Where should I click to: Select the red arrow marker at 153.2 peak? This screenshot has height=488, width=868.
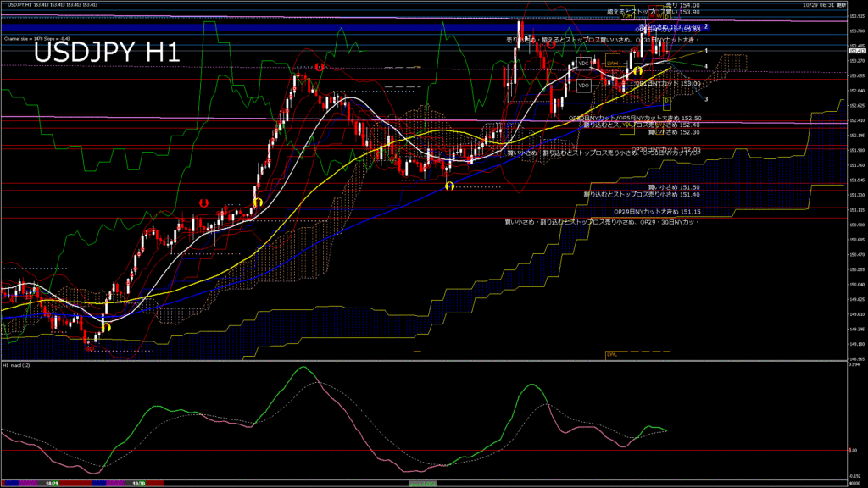click(320, 67)
